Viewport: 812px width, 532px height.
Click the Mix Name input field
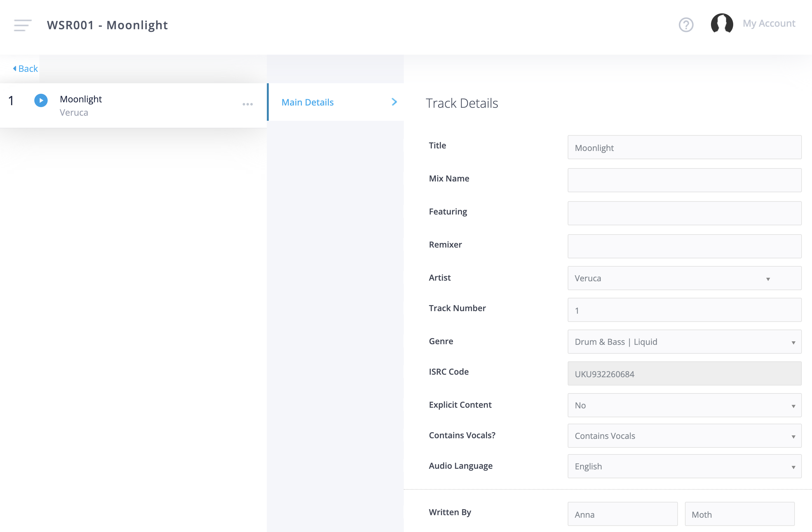coord(684,180)
